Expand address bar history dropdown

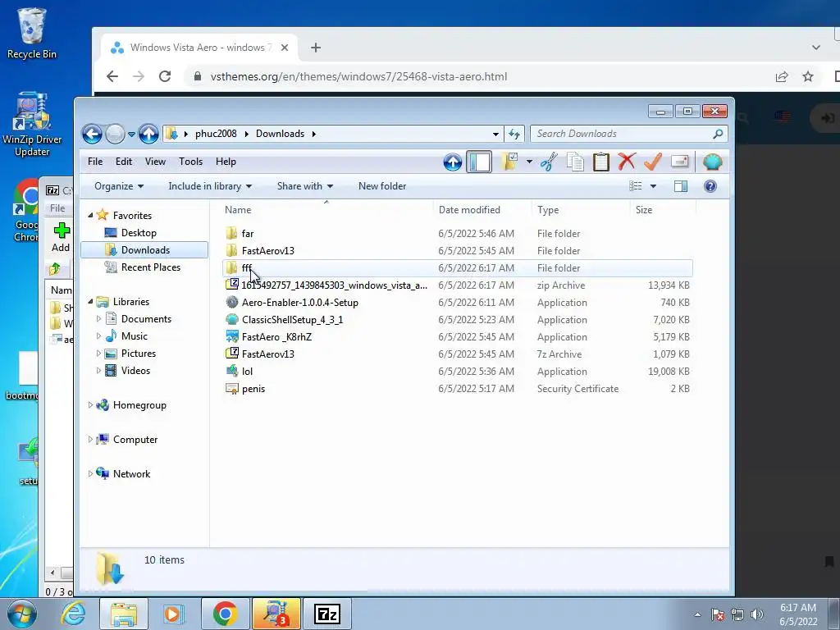(495, 134)
